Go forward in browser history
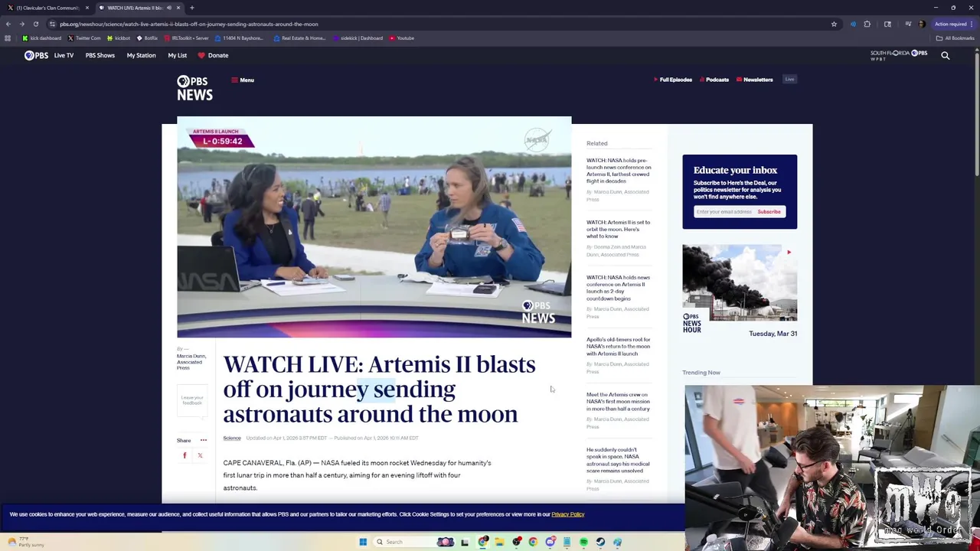 [x=21, y=24]
